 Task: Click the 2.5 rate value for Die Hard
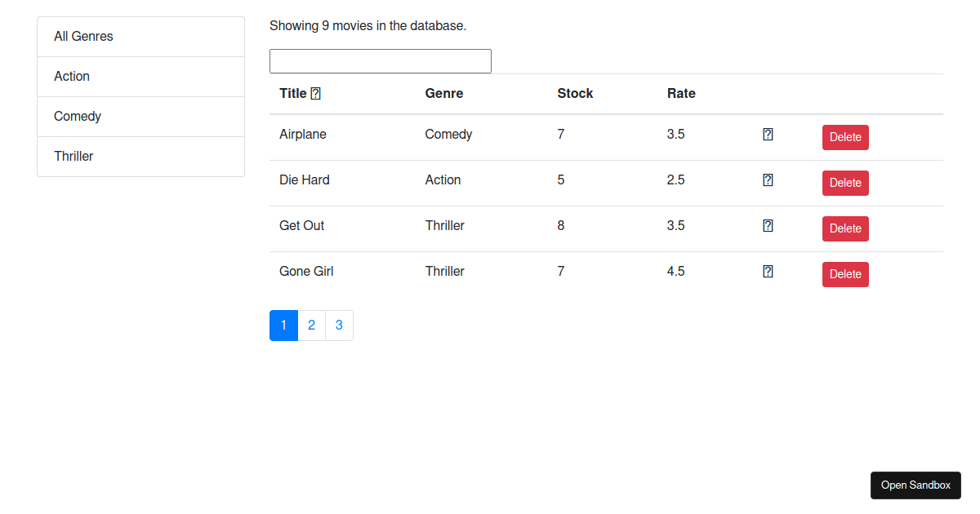(675, 180)
